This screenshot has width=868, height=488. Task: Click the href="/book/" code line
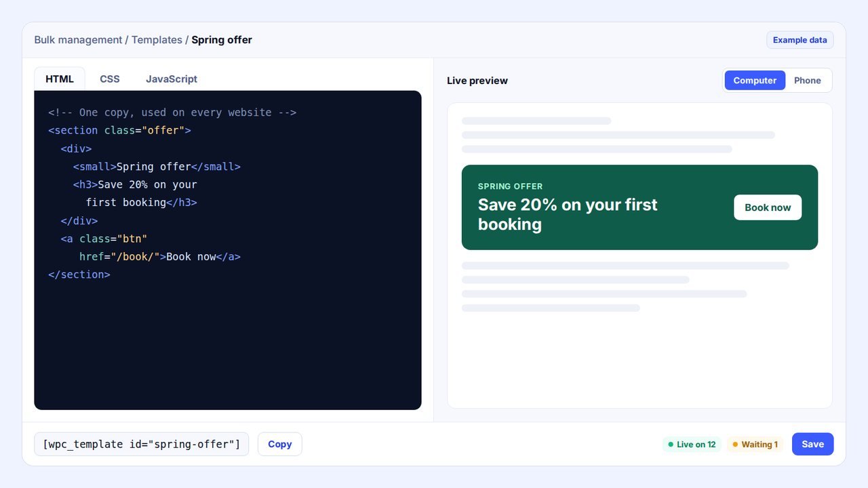(x=160, y=257)
